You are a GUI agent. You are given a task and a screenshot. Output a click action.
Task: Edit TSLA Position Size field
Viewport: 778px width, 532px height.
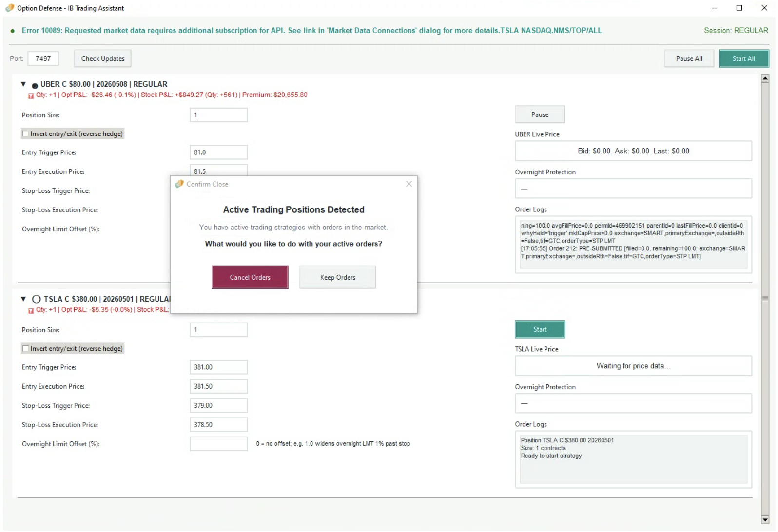tap(218, 330)
